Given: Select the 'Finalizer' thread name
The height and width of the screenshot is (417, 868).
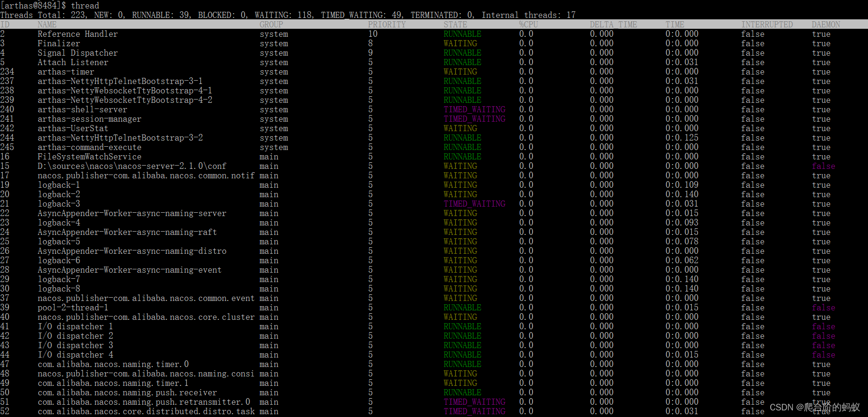Looking at the screenshot, I should [59, 43].
